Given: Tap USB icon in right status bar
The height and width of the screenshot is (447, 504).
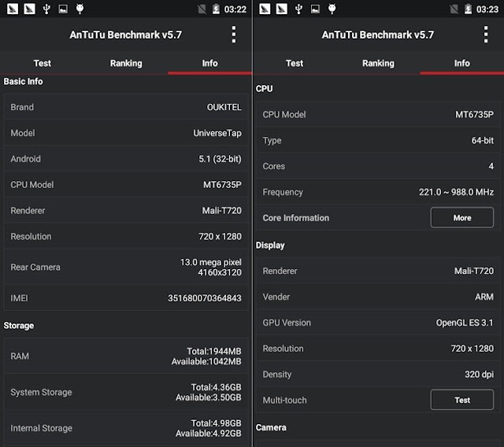Looking at the screenshot, I should (298, 9).
